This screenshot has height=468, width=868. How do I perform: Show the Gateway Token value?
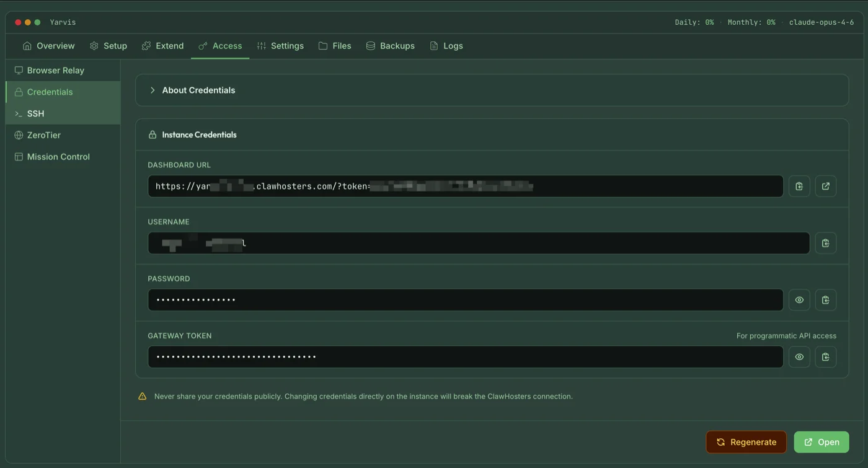(x=799, y=356)
